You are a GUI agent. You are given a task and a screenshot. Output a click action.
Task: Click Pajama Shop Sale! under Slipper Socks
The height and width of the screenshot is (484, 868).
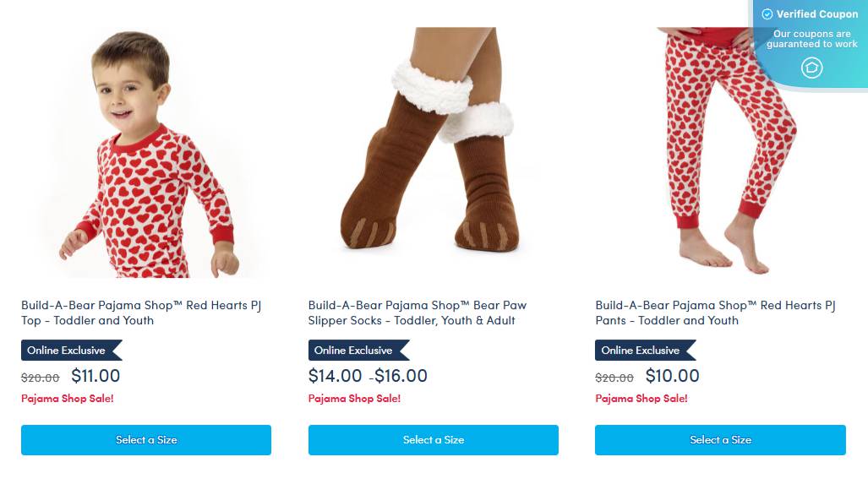354,399
